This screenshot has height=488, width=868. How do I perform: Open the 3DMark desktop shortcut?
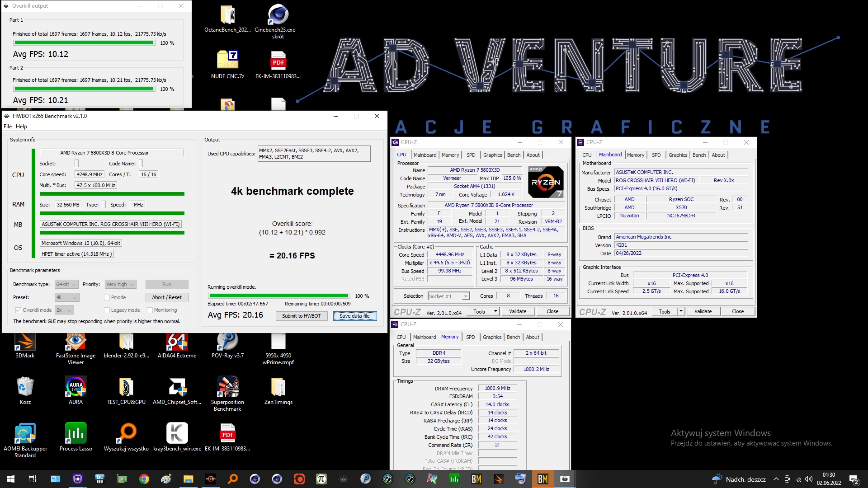25,346
